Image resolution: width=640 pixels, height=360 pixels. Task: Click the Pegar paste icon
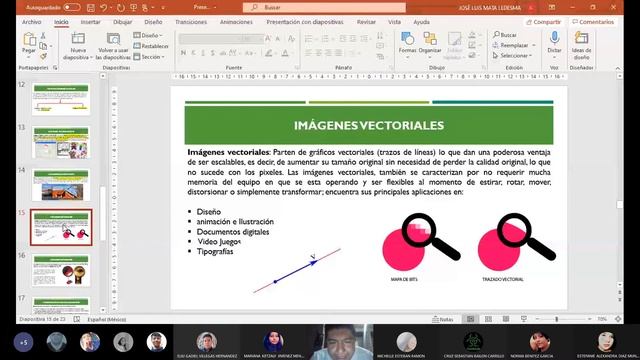[29, 39]
